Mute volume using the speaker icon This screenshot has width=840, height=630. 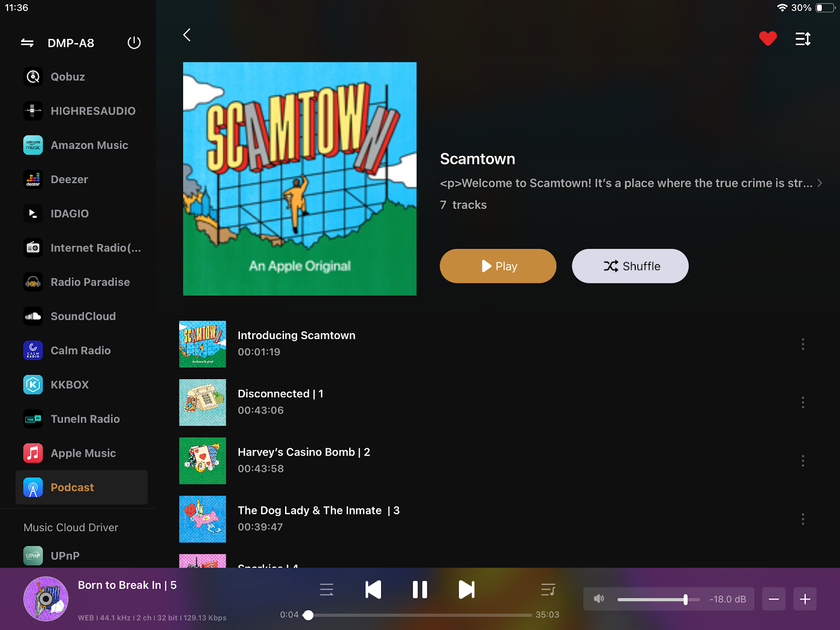(x=599, y=598)
